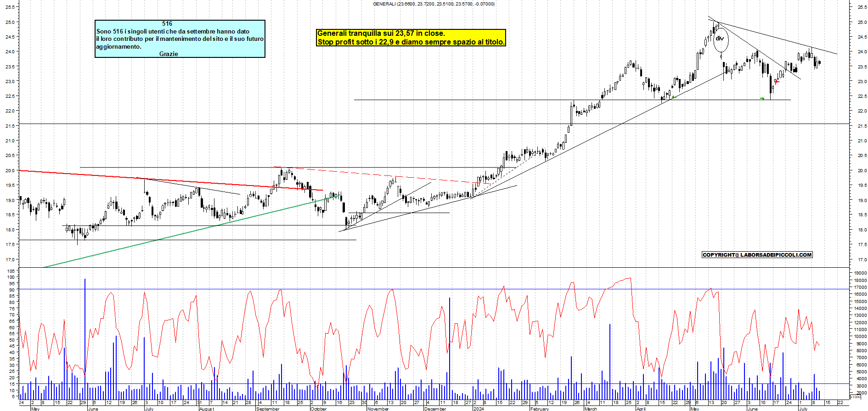Select the '516' heading in cyan box
This screenshot has height=411, width=868.
[167, 23]
